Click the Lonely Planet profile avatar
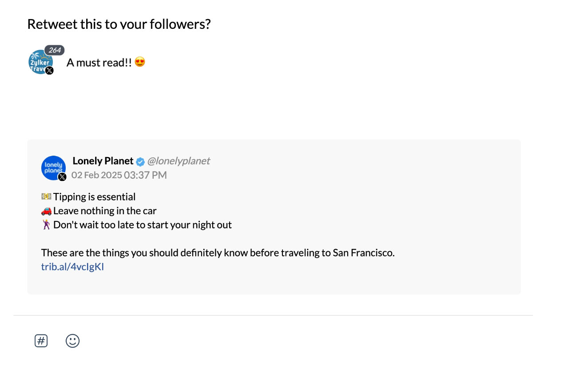The width and height of the screenshot is (588, 377). [53, 168]
